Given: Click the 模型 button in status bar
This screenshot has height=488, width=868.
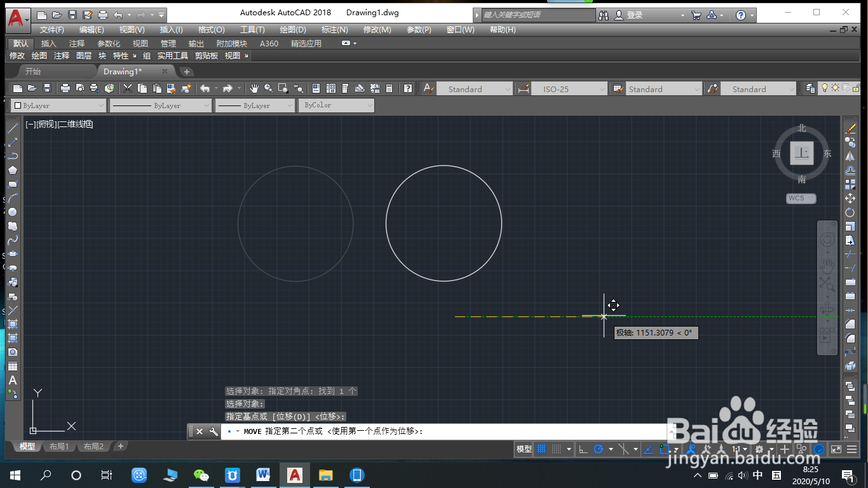Looking at the screenshot, I should [x=524, y=449].
